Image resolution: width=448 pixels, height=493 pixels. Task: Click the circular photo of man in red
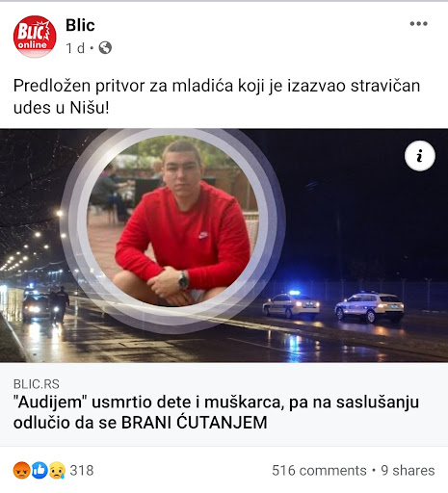(x=172, y=221)
